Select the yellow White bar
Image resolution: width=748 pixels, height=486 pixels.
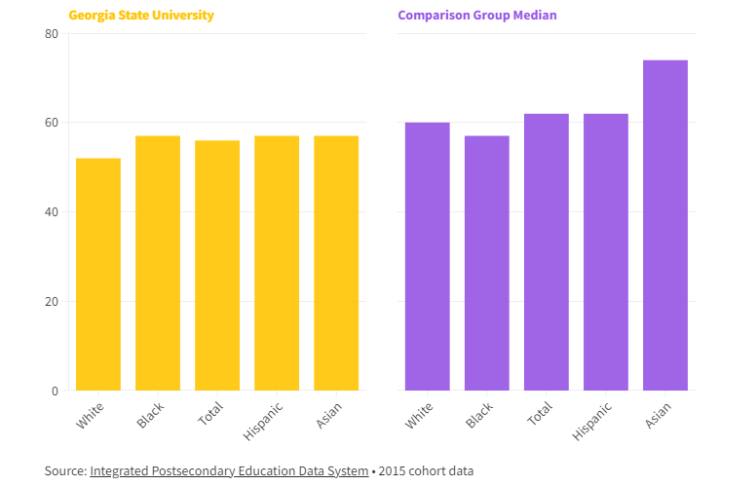pyautogui.click(x=98, y=274)
